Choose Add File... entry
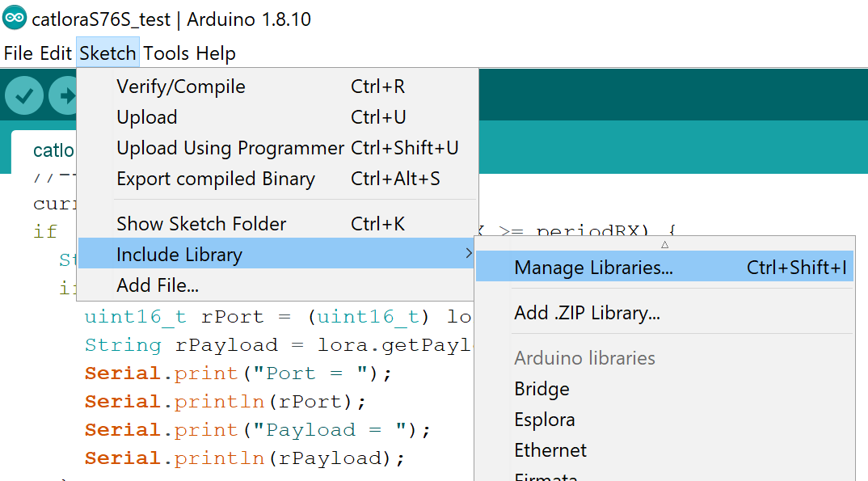This screenshot has width=868, height=481. pos(276,285)
